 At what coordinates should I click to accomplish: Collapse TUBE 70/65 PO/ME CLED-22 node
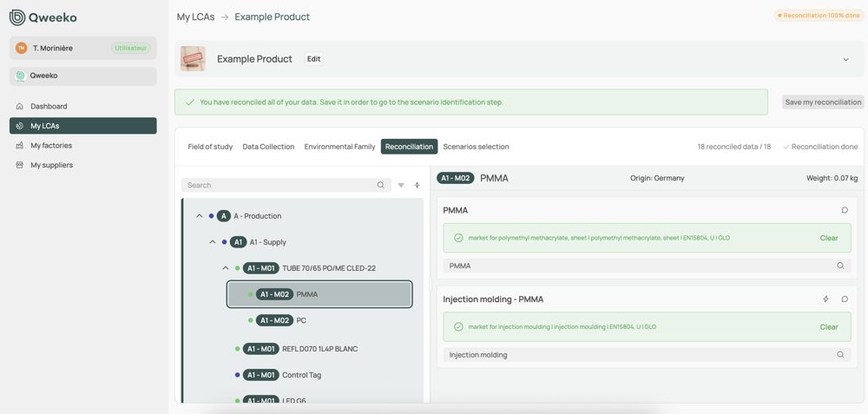[226, 268]
